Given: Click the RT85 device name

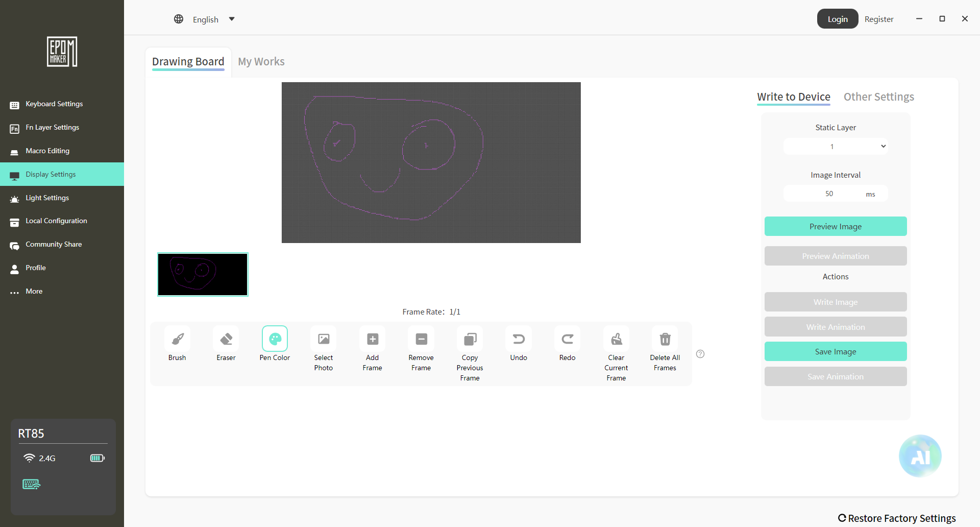Looking at the screenshot, I should pos(31,434).
